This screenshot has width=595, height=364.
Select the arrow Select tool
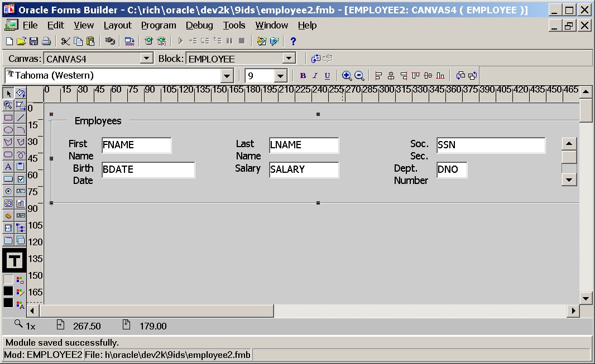point(8,93)
